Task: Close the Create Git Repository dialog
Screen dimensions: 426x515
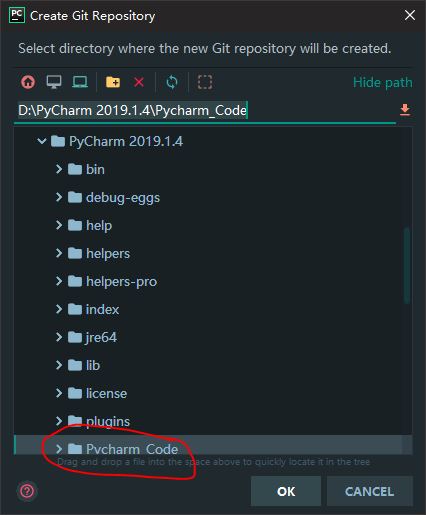Action: click(410, 15)
